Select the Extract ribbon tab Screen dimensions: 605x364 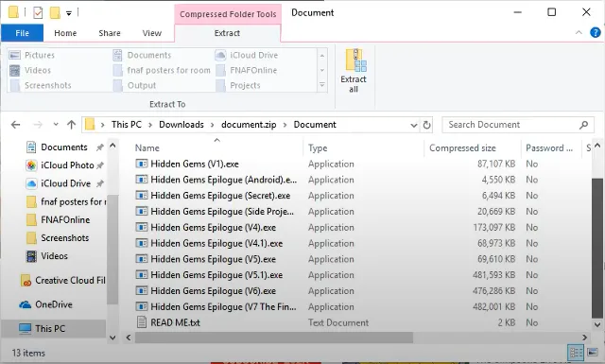[x=227, y=33]
